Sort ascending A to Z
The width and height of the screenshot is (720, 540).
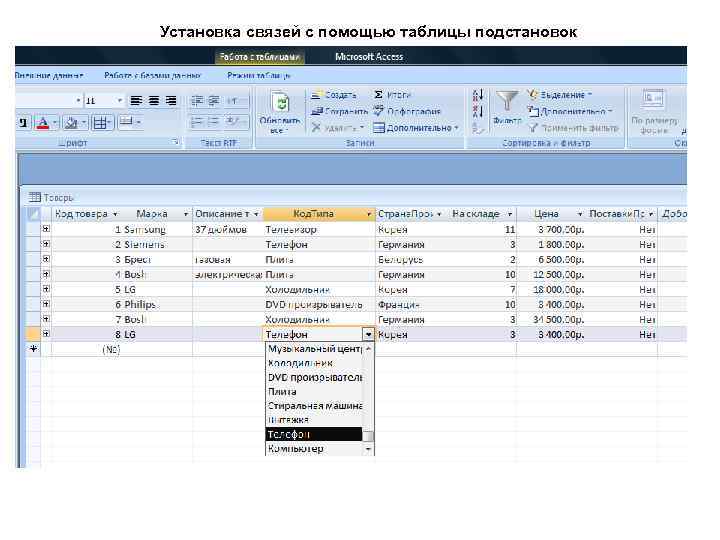coord(478,96)
